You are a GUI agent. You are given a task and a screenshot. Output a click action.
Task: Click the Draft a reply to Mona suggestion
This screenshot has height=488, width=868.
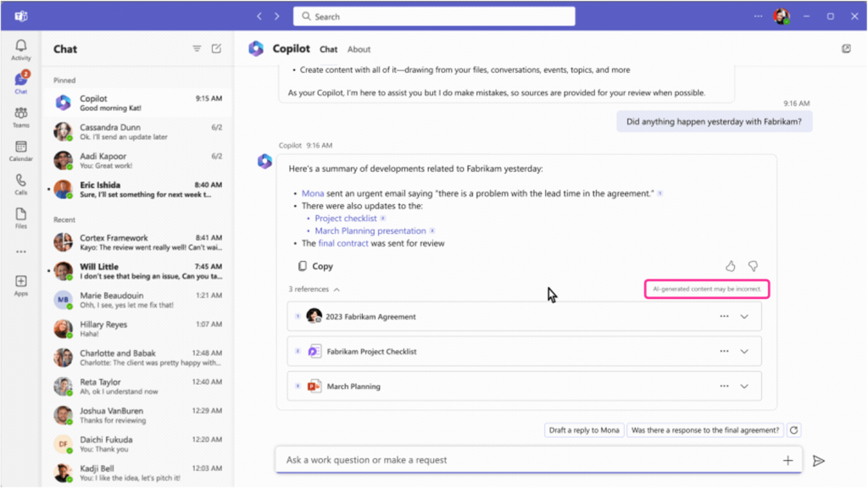click(x=583, y=430)
